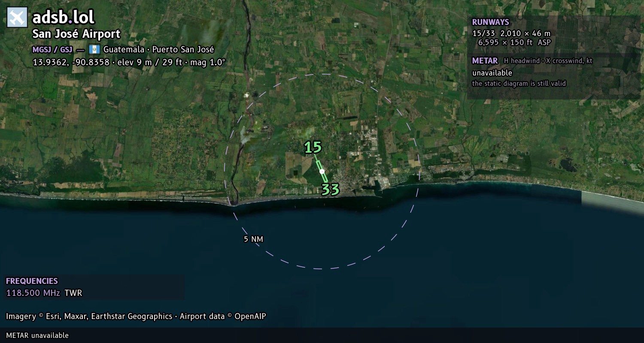
Task: Click the METAR unavailable status bar text
Action: [37, 335]
